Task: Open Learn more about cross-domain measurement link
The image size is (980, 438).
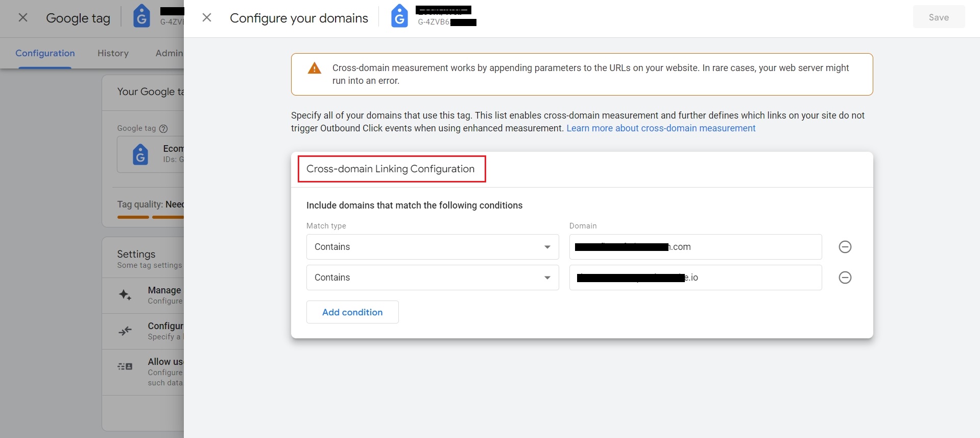Action: point(661,128)
